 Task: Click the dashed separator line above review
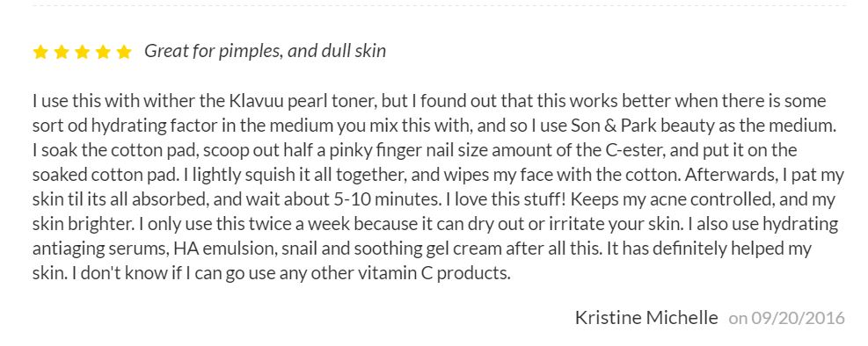coord(439,5)
